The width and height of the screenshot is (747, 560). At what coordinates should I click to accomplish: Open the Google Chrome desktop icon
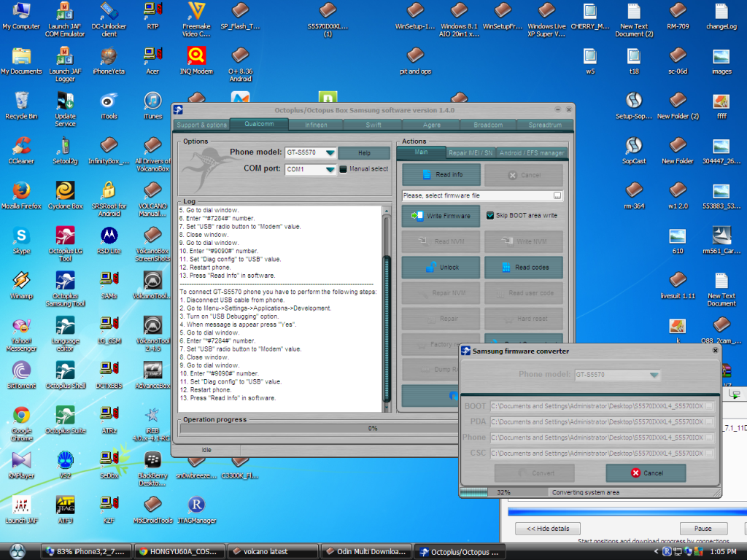pyautogui.click(x=21, y=424)
